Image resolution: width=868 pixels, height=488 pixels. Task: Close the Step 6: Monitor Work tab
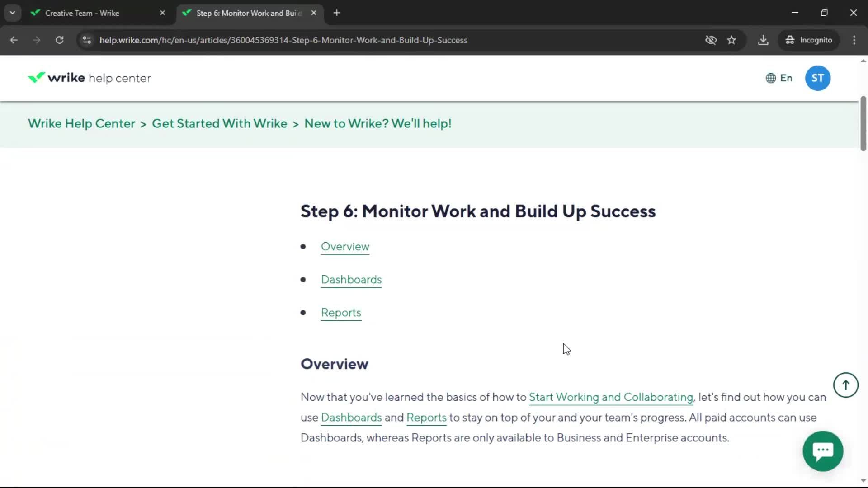(x=314, y=13)
